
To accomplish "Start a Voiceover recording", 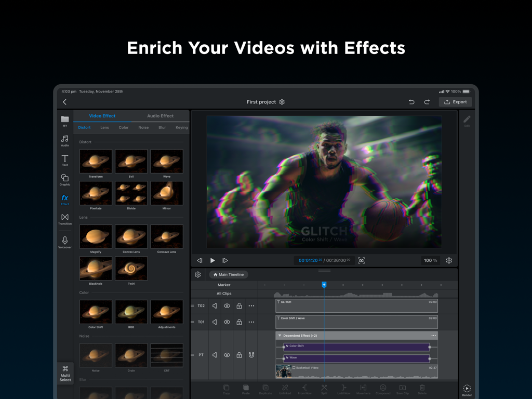I will pos(64,242).
